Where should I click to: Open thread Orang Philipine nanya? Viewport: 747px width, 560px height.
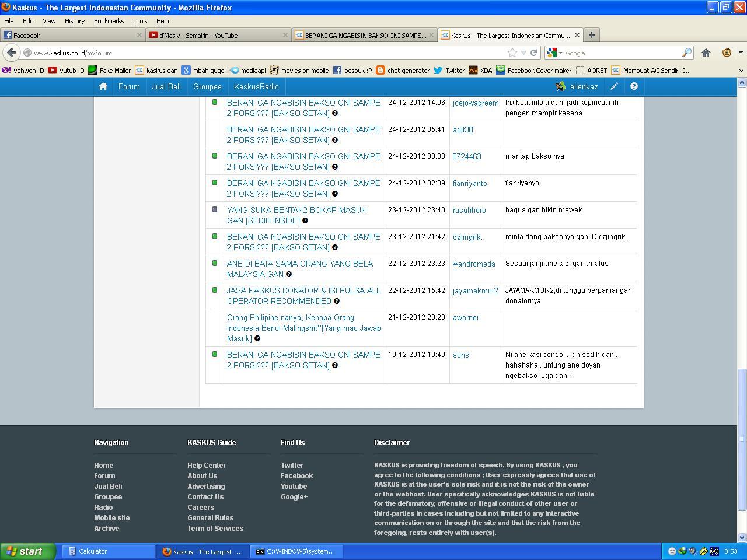[x=304, y=328]
